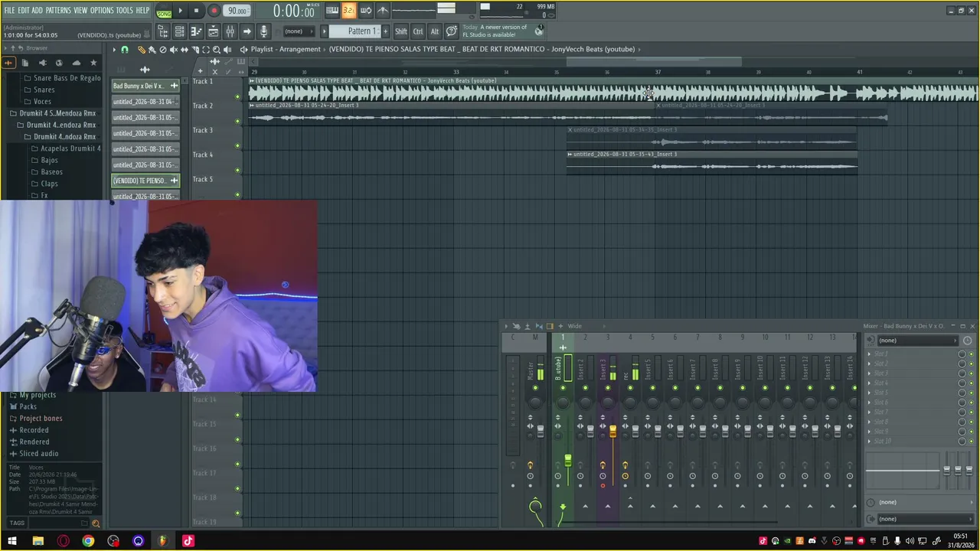The height and width of the screenshot is (551, 980).
Task: Show browser audio files tab icon
Action: point(8,63)
